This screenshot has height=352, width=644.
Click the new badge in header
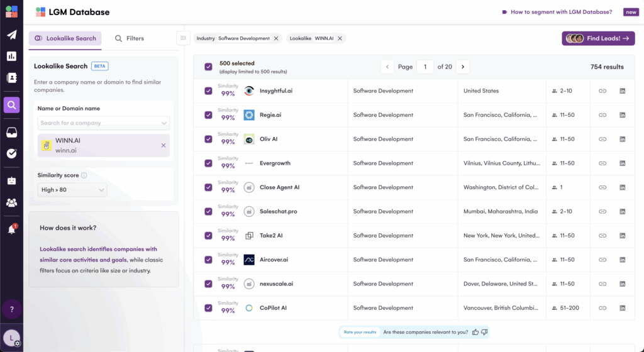(x=631, y=12)
